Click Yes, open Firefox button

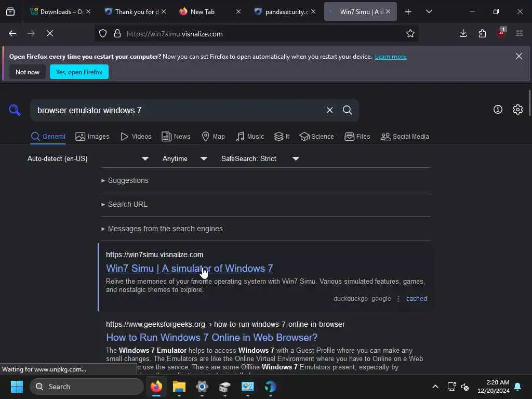[x=79, y=72]
